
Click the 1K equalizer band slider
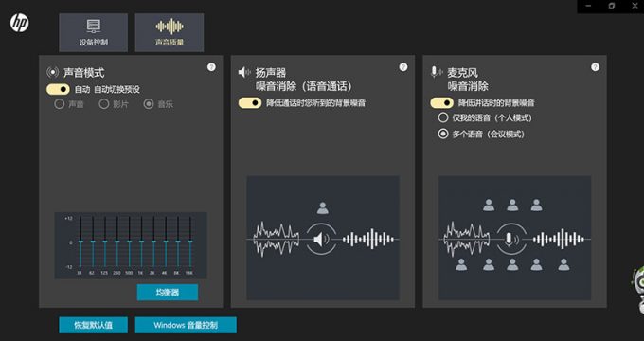(141, 242)
